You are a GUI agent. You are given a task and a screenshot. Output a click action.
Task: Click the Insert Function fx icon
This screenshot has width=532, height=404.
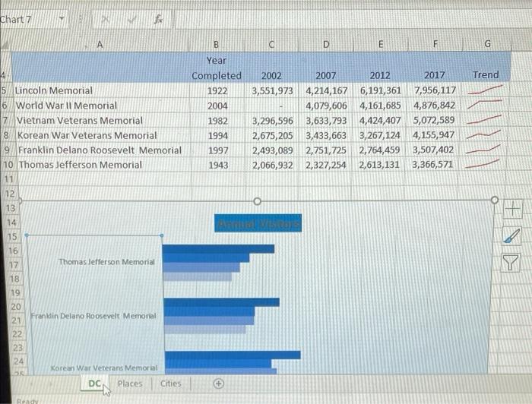[158, 19]
